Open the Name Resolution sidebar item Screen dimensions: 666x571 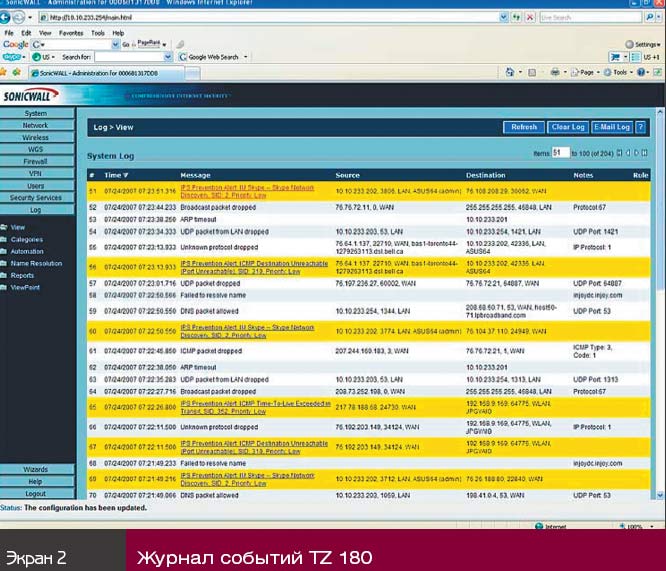35,263
